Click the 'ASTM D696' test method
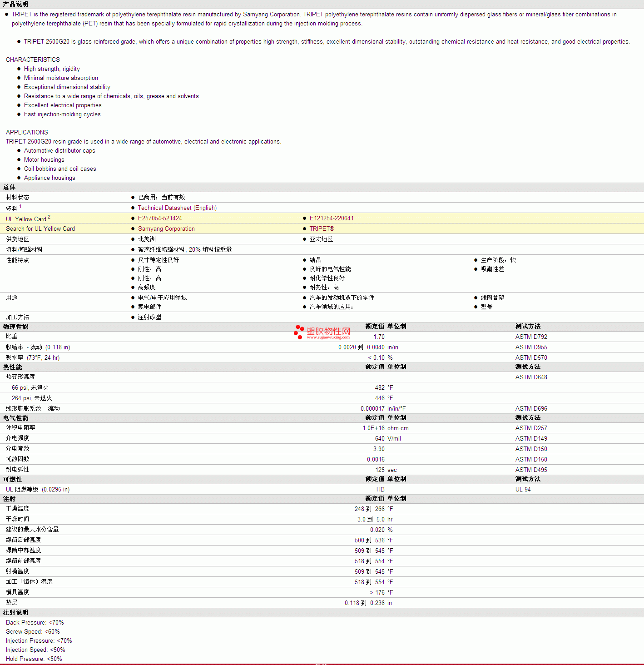The image size is (644, 665). point(531,409)
